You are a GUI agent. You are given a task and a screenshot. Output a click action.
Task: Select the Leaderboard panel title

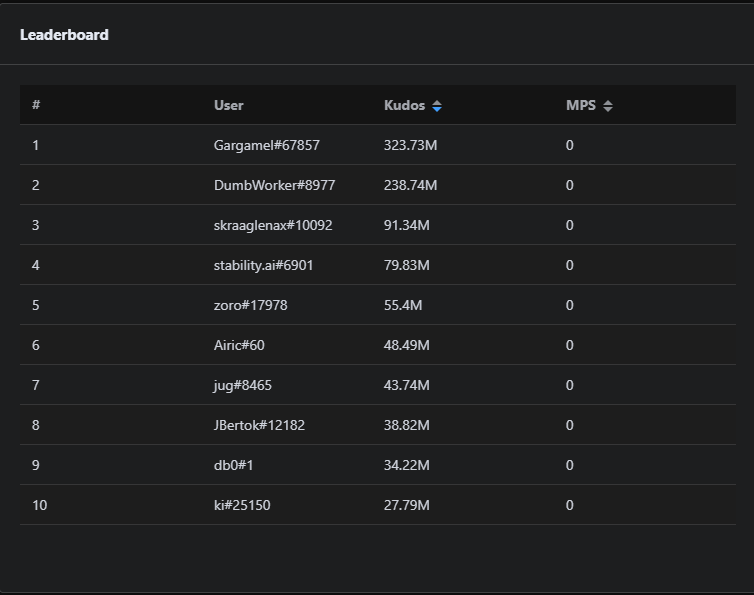(64, 35)
